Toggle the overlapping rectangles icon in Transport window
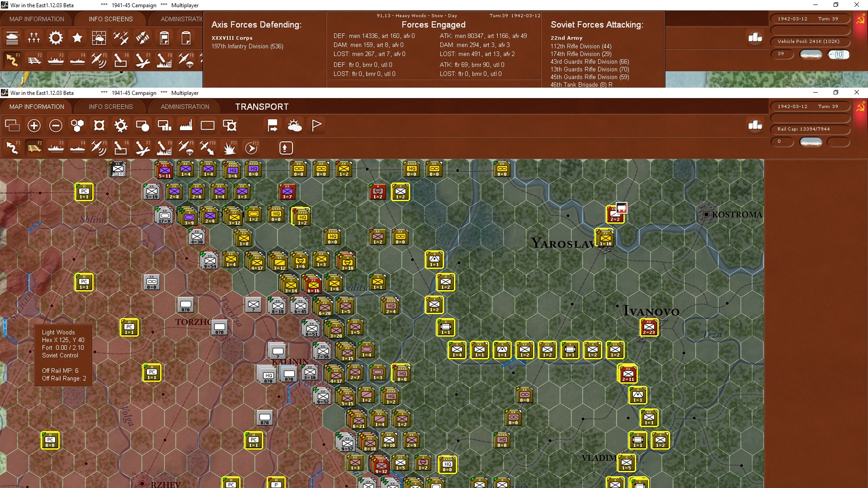The image size is (868, 488). pos(12,126)
